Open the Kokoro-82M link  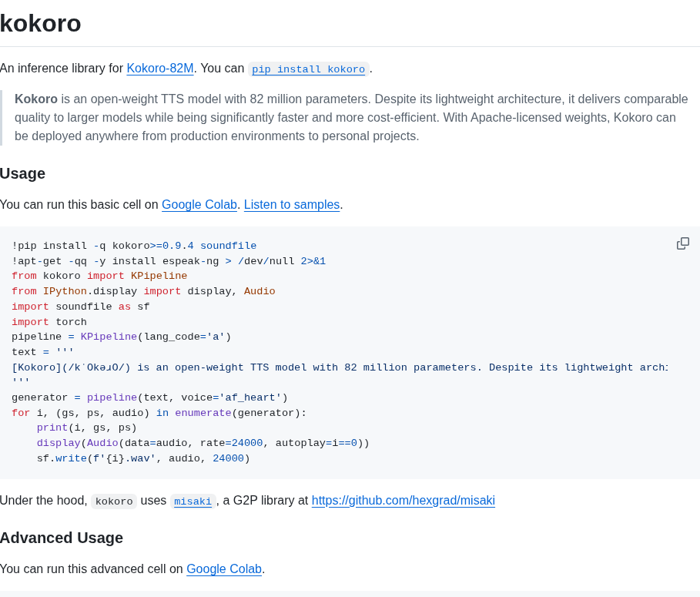point(160,69)
